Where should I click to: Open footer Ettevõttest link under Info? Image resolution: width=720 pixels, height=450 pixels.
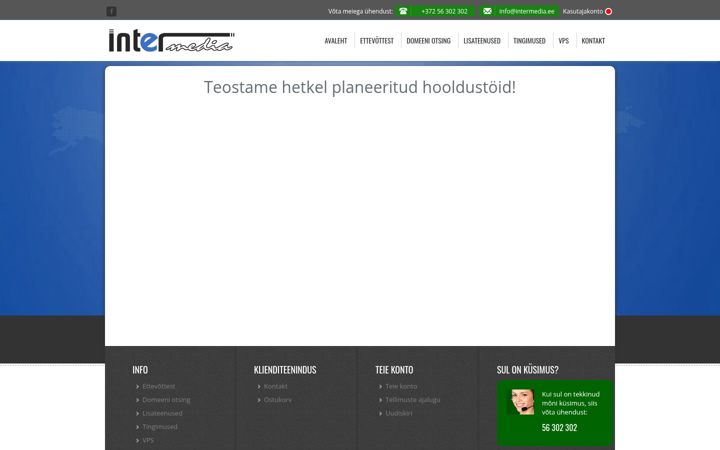click(x=158, y=387)
